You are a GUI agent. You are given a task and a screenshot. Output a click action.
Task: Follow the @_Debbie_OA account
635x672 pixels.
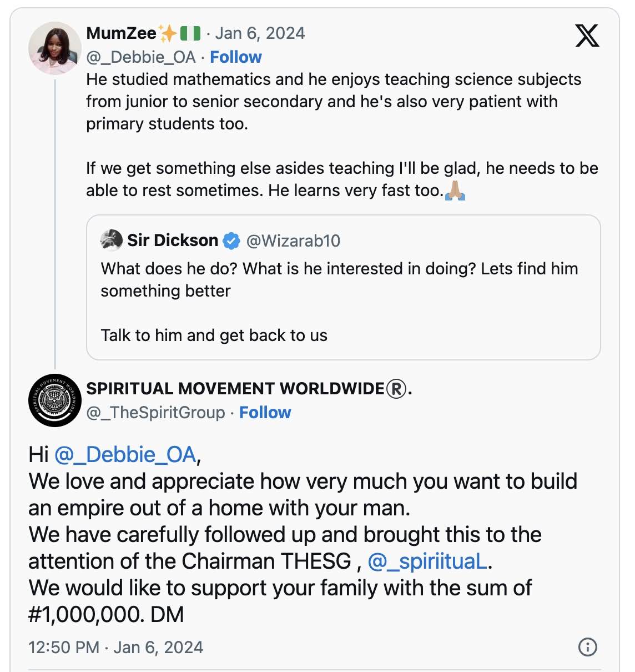coord(235,57)
